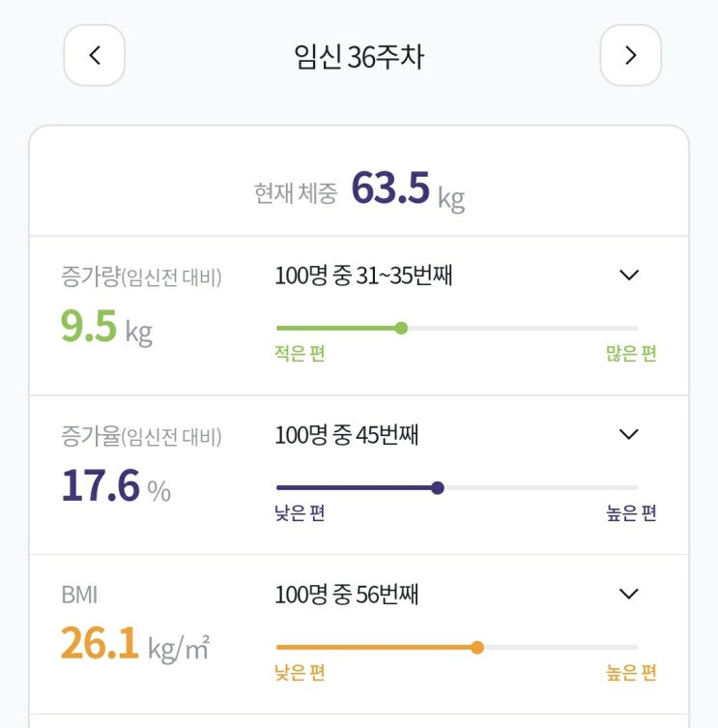This screenshot has height=728, width=718.
Task: Advance to next pregnancy week with right arrow
Action: click(x=630, y=55)
